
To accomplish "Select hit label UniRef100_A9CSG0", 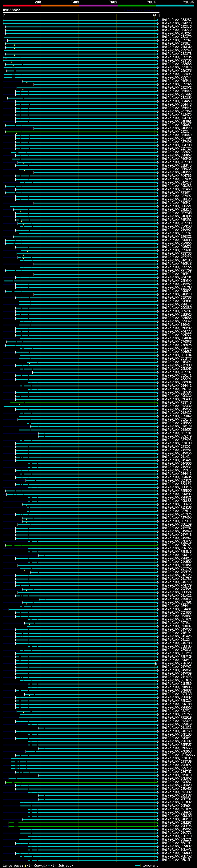I will tap(177, 396).
